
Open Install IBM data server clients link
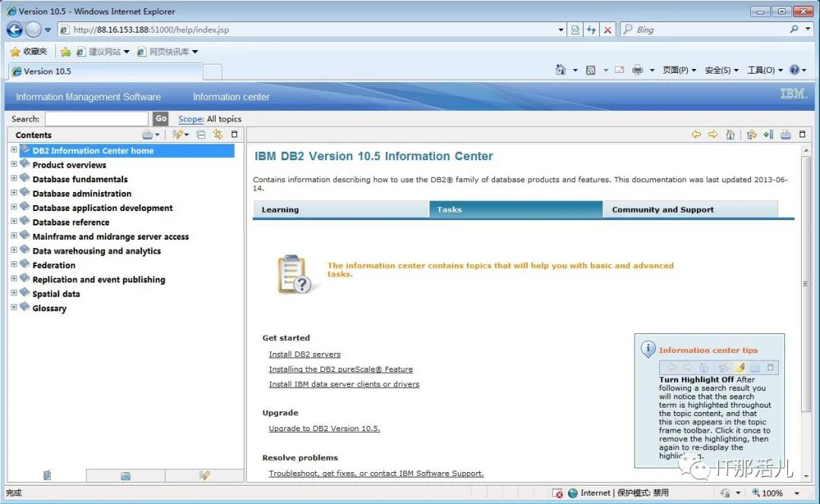[x=344, y=384]
